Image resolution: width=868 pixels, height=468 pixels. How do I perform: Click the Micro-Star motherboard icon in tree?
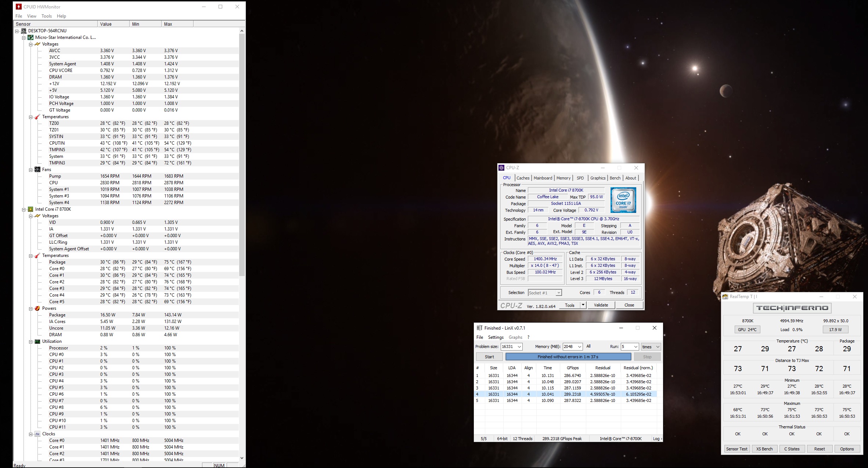[x=30, y=37]
